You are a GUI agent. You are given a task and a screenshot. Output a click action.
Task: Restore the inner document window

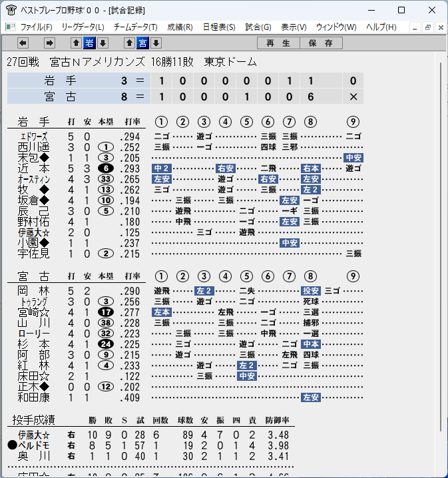pos(428,27)
